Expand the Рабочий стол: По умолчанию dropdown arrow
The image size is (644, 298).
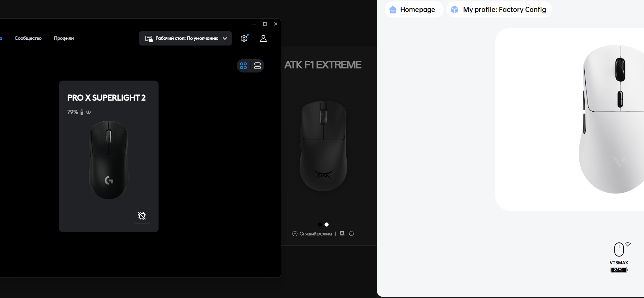[x=225, y=39]
